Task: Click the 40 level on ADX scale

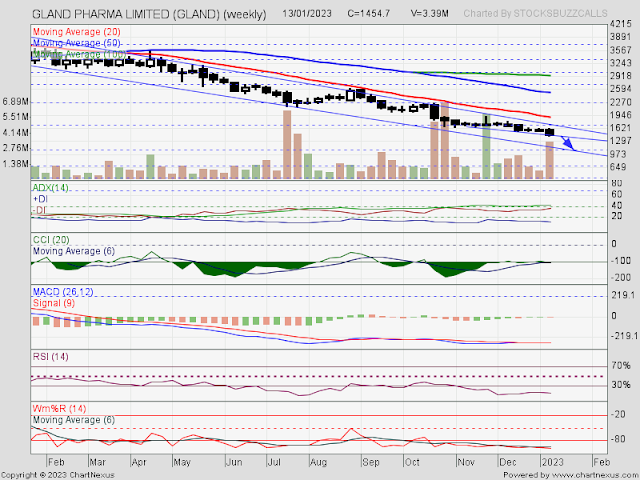Action: [x=616, y=205]
